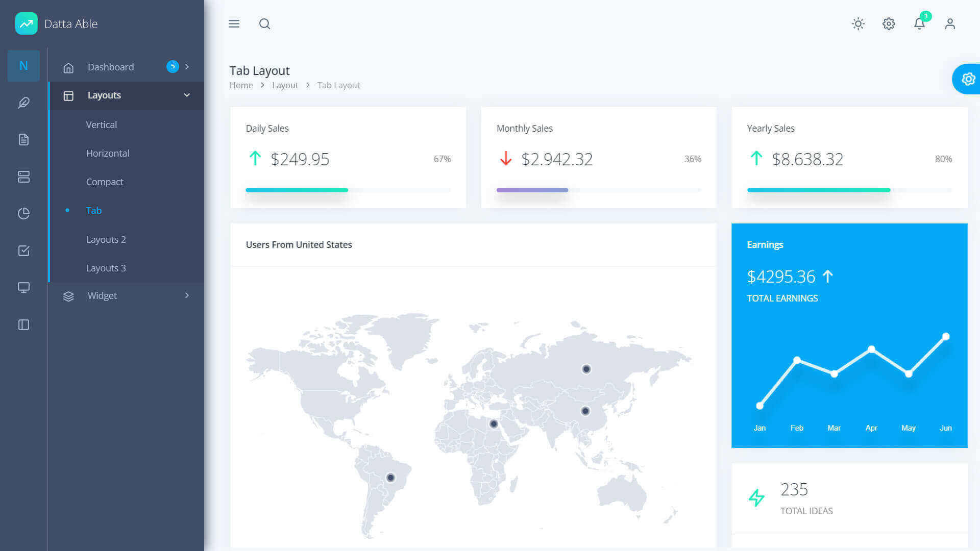Open floating blue customizer gear button

[968, 79]
